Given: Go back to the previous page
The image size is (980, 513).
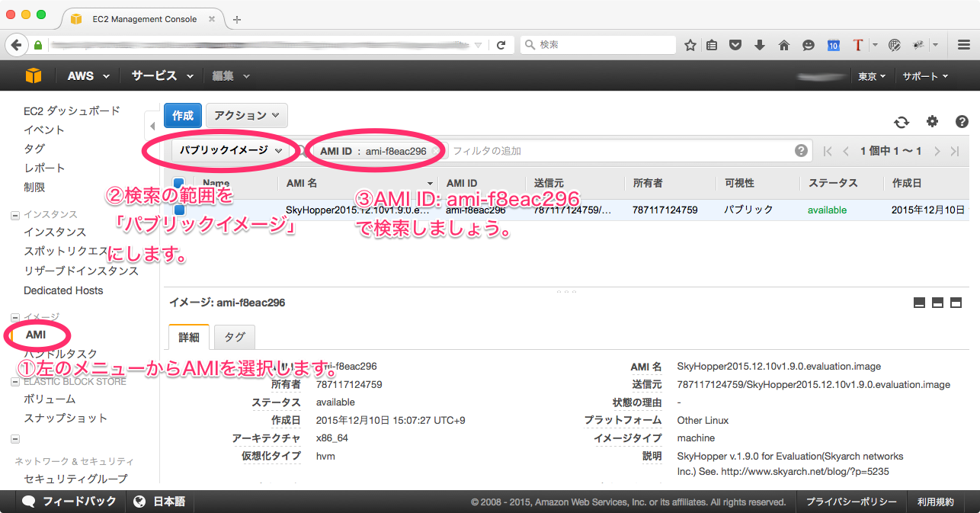Looking at the screenshot, I should [16, 45].
